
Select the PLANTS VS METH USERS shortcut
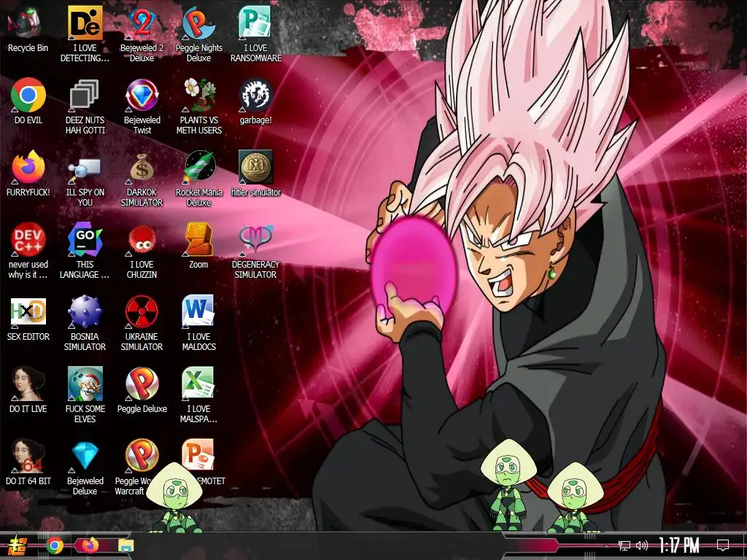199,106
